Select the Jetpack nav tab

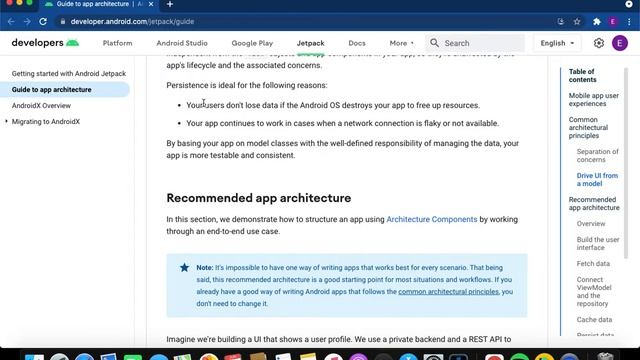311,43
